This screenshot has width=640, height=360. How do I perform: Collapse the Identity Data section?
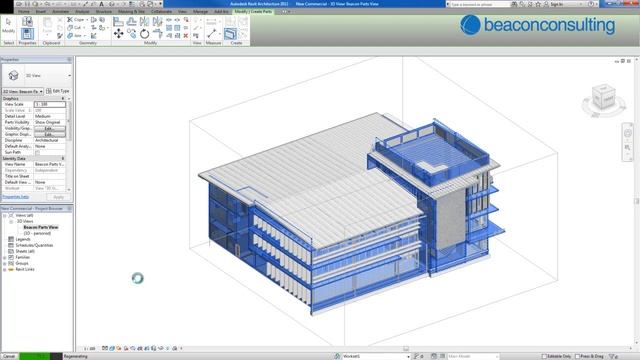click(x=63, y=158)
